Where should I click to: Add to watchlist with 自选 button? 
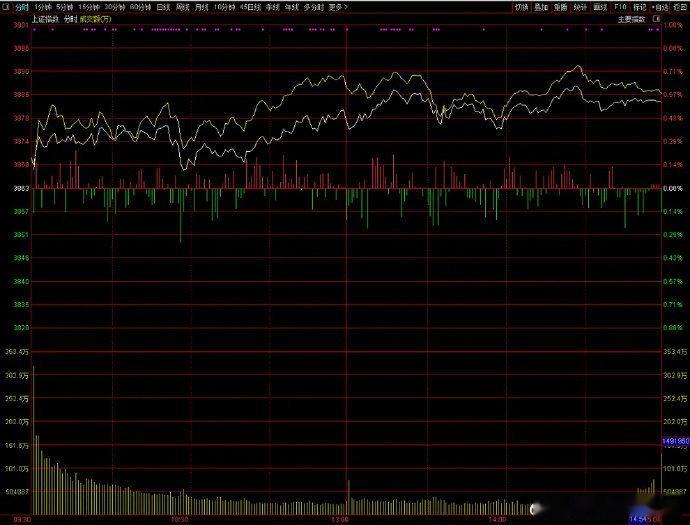click(x=660, y=7)
